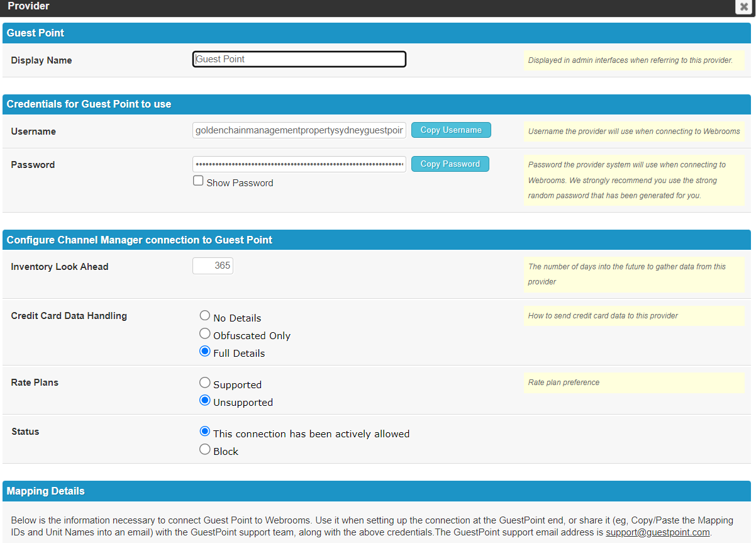Click the 'number of days into the future' hint
The height and width of the screenshot is (543, 756).
point(634,274)
